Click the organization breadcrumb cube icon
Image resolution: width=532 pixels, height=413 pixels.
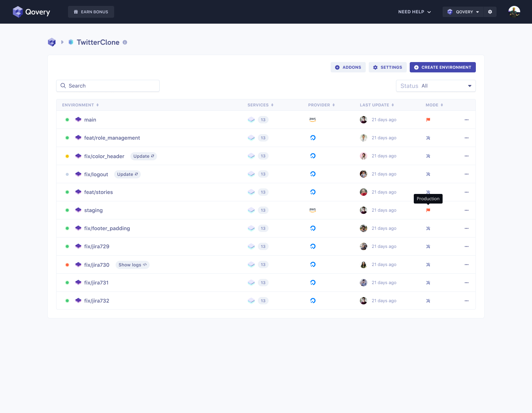click(x=52, y=42)
